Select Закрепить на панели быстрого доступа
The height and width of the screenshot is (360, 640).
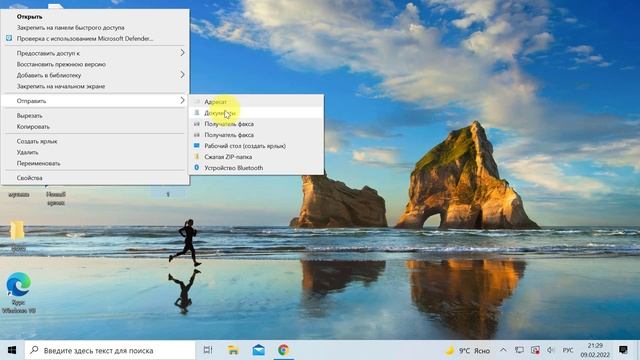click(70, 28)
